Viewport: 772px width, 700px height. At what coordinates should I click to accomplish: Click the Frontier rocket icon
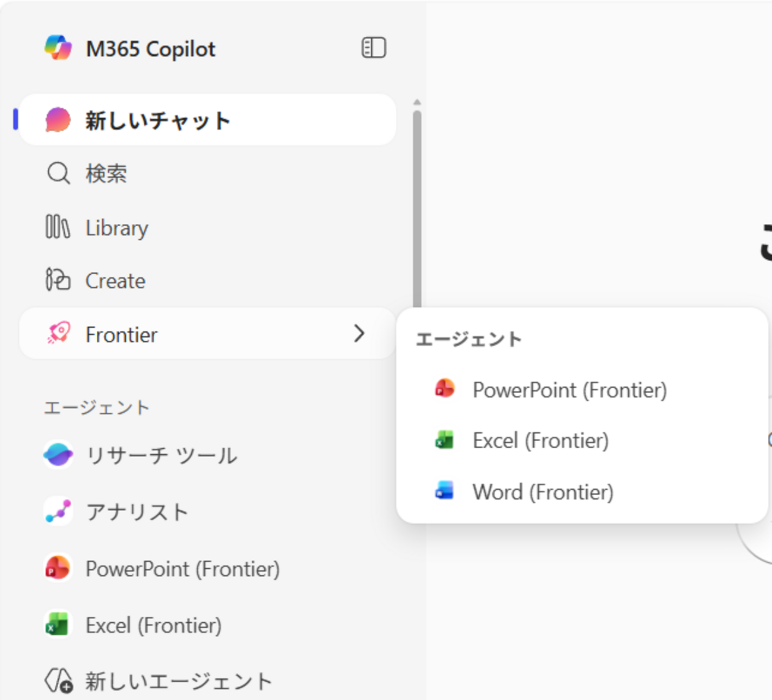click(x=58, y=334)
